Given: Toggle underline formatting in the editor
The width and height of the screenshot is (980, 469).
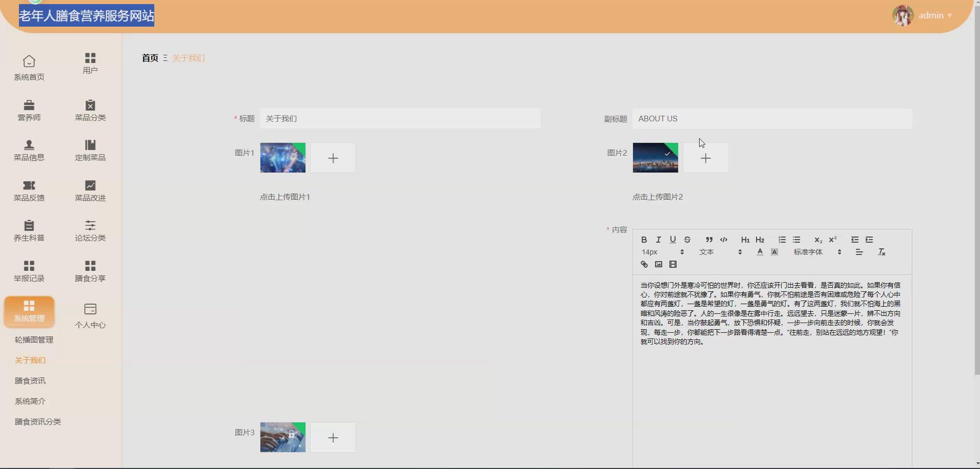Looking at the screenshot, I should [673, 240].
